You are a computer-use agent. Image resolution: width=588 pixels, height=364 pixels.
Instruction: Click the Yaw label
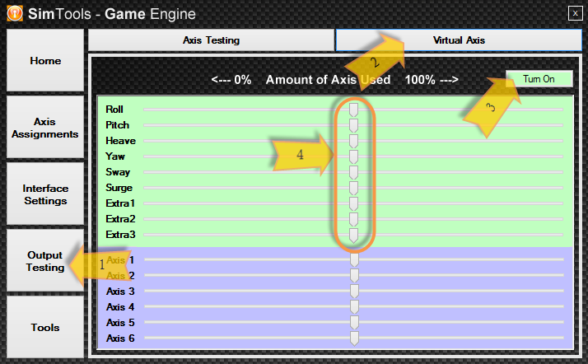pyautogui.click(x=114, y=156)
